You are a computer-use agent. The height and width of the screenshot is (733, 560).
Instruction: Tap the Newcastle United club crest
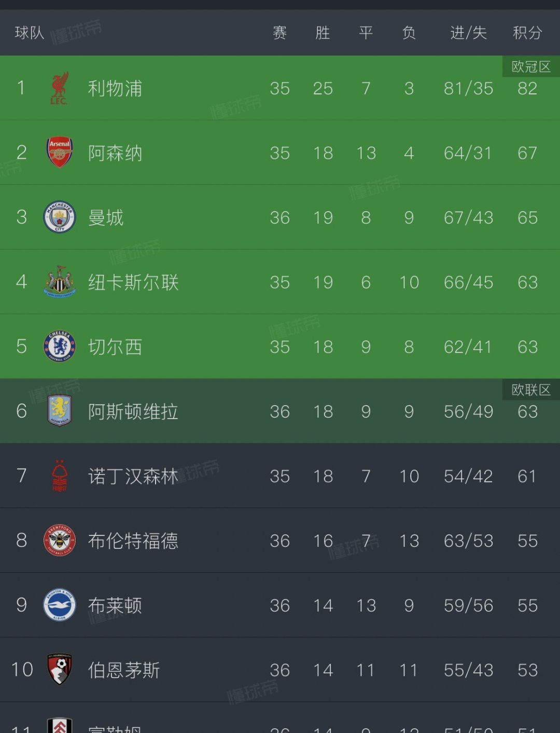tap(60, 282)
